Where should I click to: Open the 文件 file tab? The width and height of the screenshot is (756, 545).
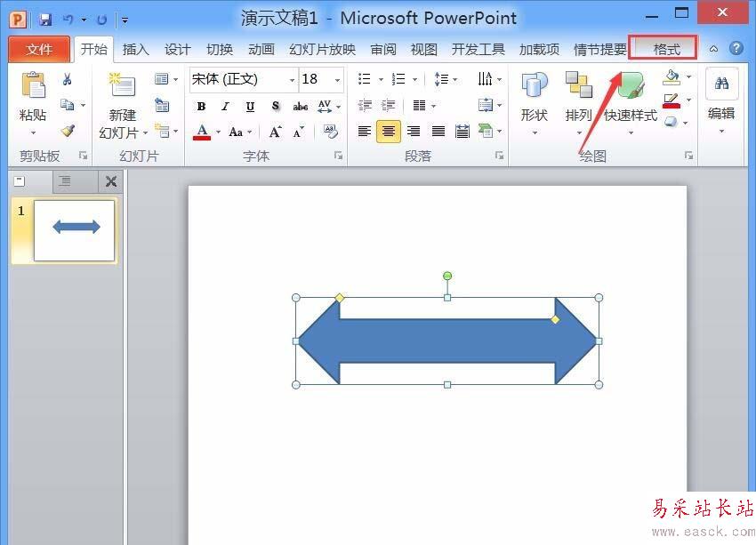coord(39,49)
